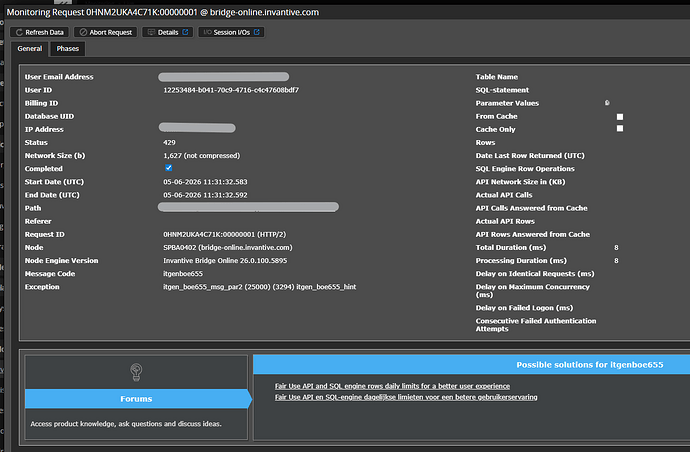Click the Referer label
Image resolution: width=690 pixels, height=452 pixels.
tap(38, 221)
